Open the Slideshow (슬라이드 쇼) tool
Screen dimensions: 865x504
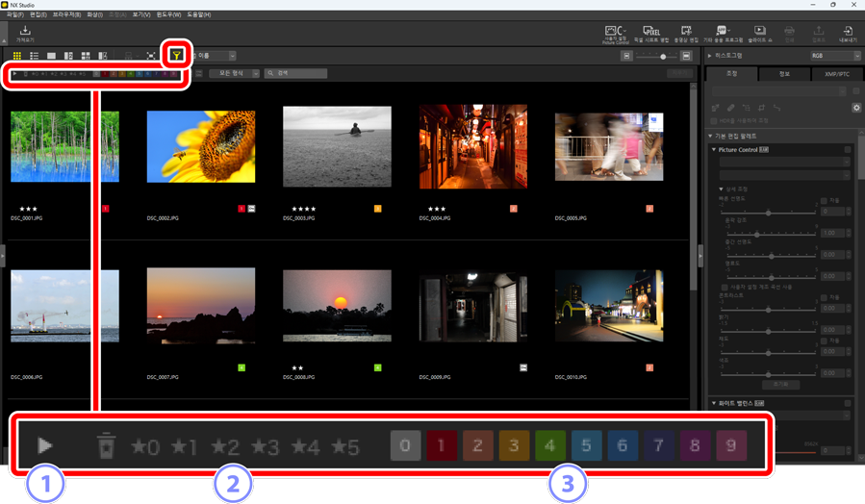click(759, 35)
